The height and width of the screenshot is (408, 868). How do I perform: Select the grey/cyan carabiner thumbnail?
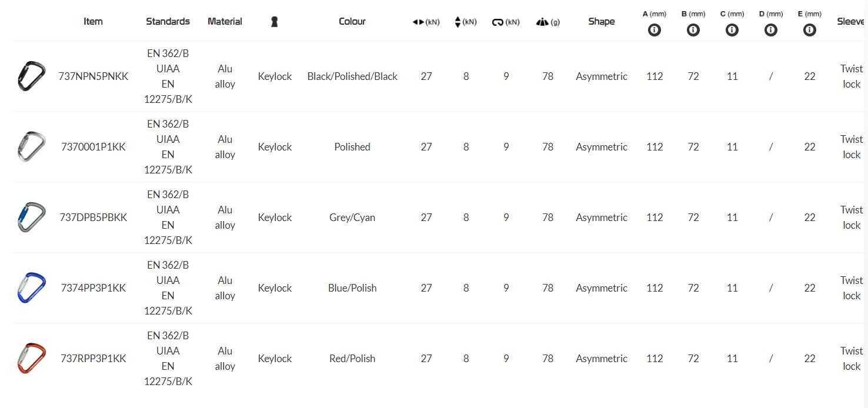[31, 217]
